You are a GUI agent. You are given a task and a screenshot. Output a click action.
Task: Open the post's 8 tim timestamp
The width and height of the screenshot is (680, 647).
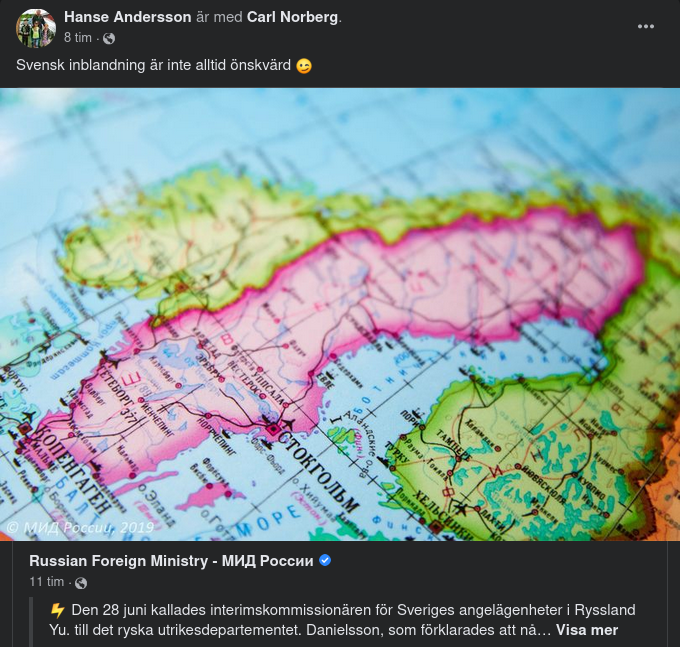click(x=78, y=38)
